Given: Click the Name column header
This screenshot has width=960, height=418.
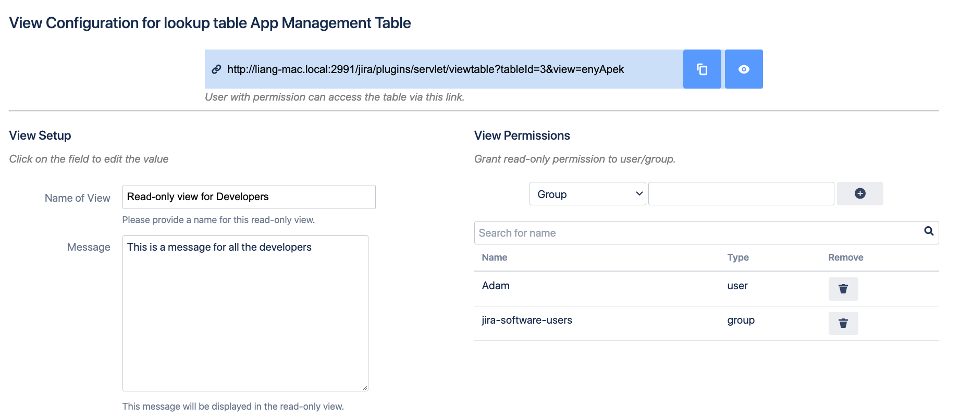Looking at the screenshot, I should 495,258.
